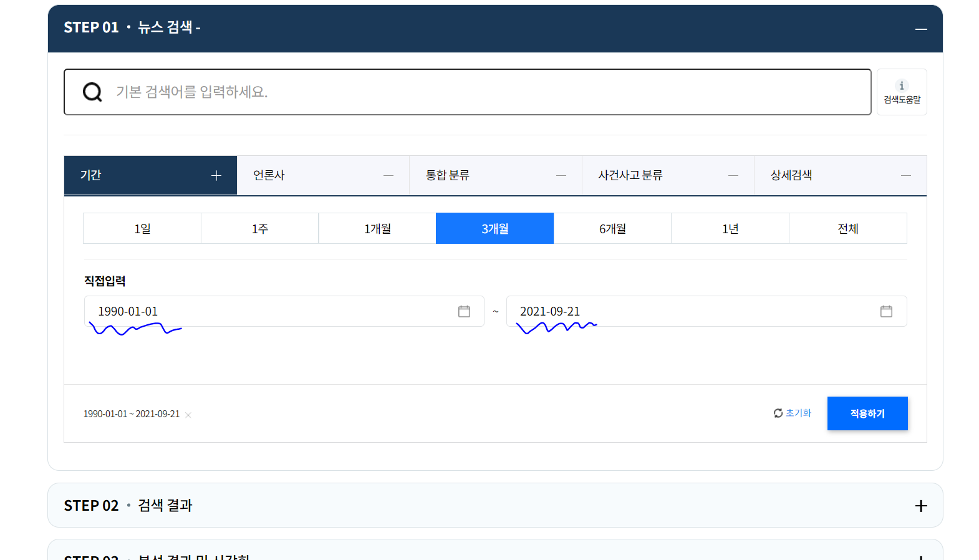Viewport: 979px width, 560px height.
Task: Choose the 1년 period option
Action: pos(730,228)
